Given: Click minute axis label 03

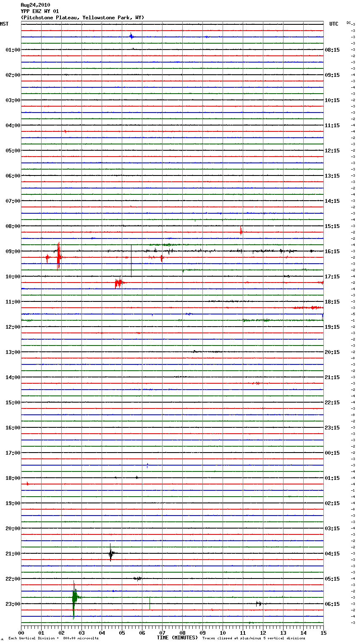Looking at the screenshot, I should point(81,633).
